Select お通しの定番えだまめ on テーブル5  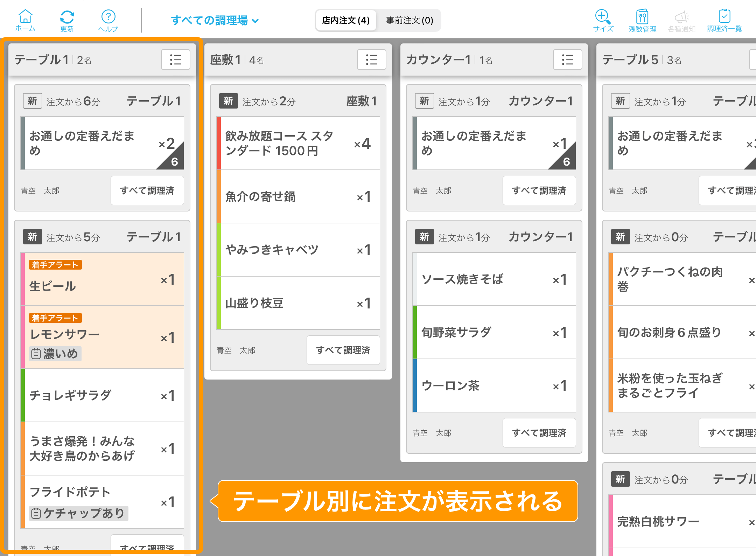[682, 143]
